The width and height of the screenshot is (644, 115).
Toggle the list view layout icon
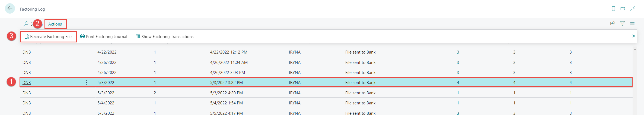(x=632, y=24)
